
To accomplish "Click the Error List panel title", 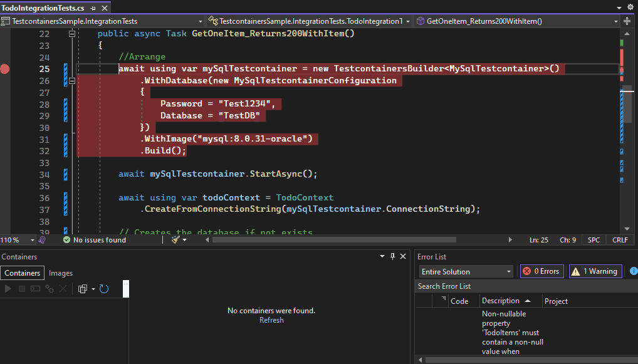I will 432,257.
